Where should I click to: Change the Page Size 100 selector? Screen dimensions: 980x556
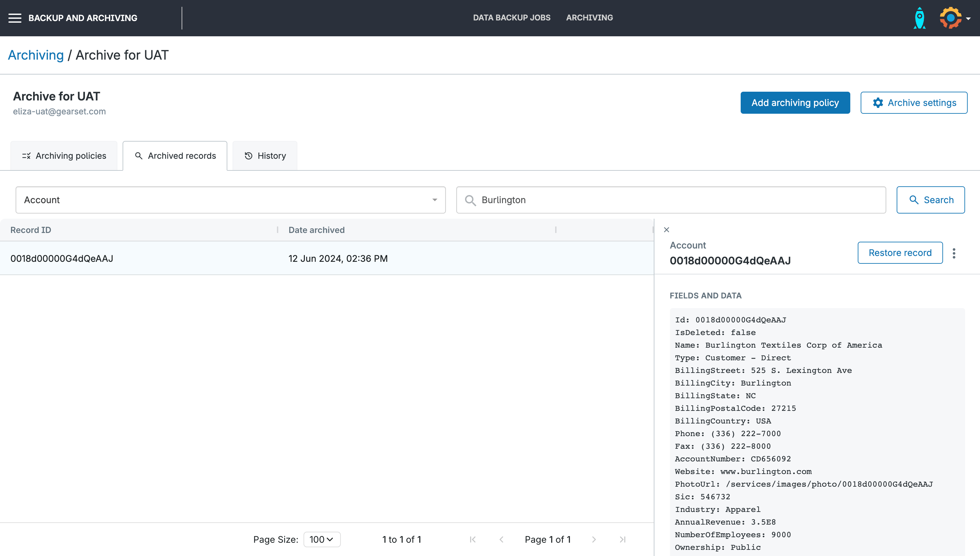(x=322, y=539)
